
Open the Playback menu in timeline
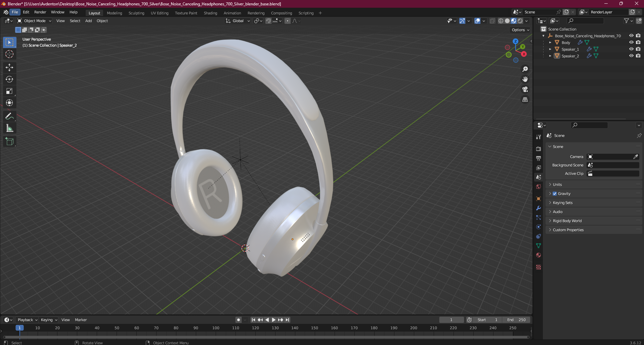[27, 320]
